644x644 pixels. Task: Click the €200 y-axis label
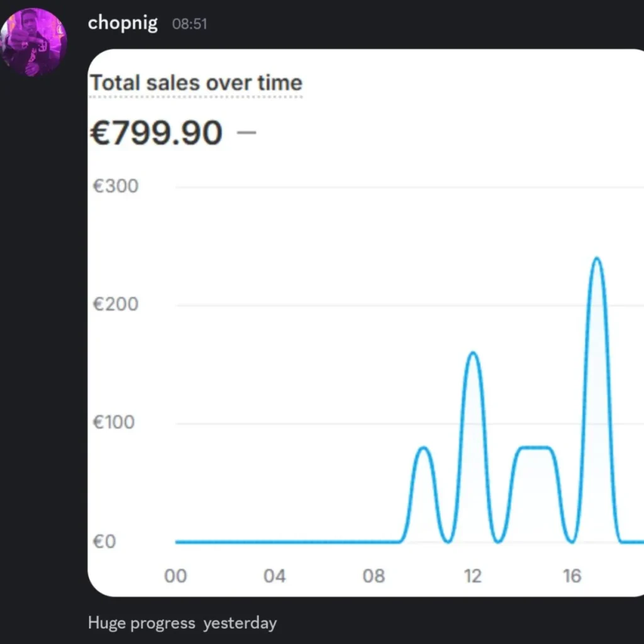pyautogui.click(x=115, y=304)
